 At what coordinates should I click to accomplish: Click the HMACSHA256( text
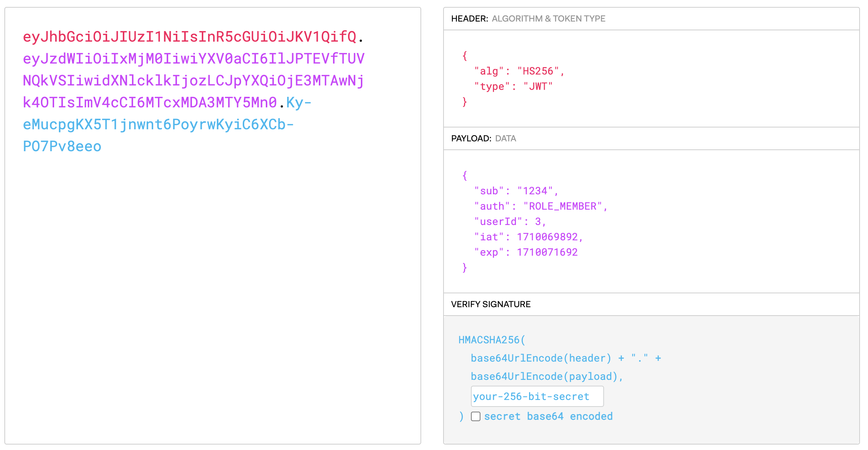492,340
